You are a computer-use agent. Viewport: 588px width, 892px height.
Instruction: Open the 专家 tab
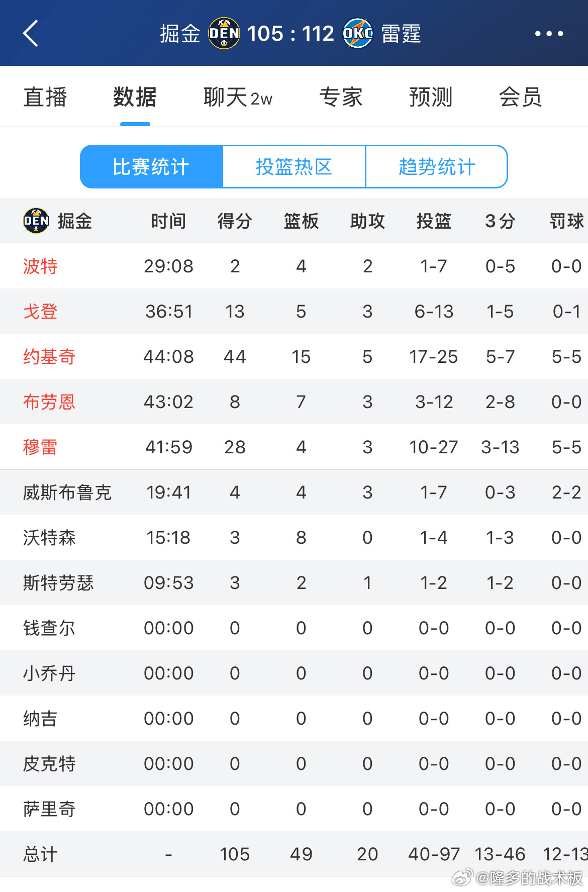tap(341, 97)
